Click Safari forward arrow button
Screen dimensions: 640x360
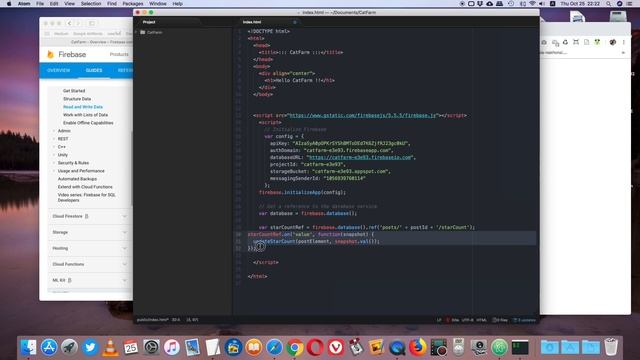78,23
